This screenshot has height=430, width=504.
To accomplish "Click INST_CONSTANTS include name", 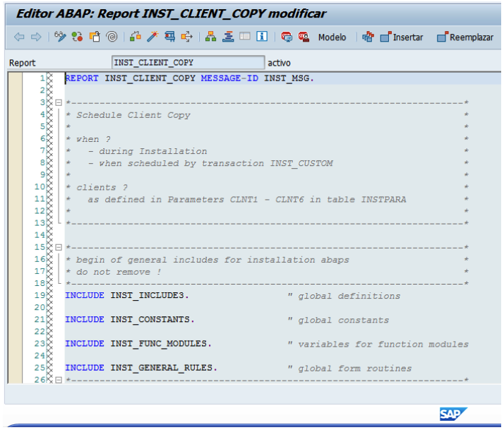I will tap(150, 319).
